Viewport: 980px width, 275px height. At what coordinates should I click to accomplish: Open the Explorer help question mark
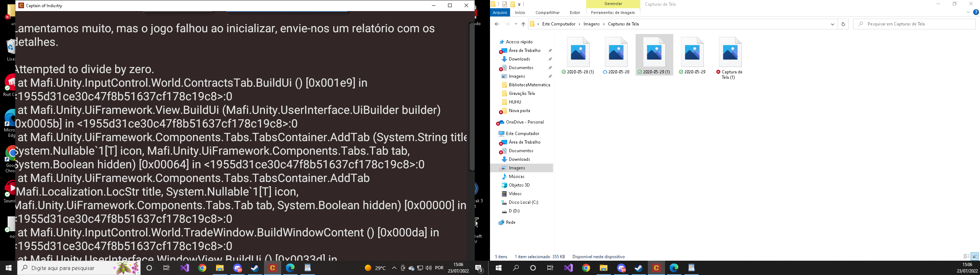pos(975,13)
